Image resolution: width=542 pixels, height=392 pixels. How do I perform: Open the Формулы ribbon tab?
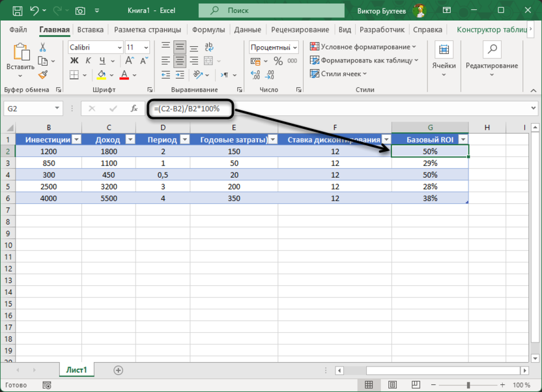pos(208,29)
